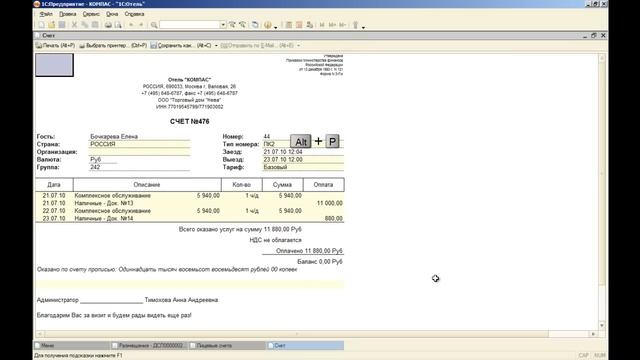640x360 pixels.
Task: Click the round Help toolbar icon
Action: click(x=267, y=25)
